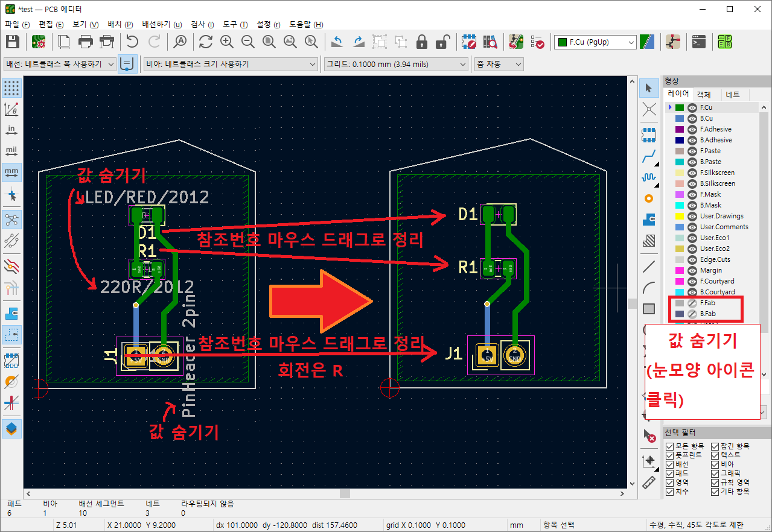Open the scripting console terminal icon
The width and height of the screenshot is (772, 532).
click(699, 42)
